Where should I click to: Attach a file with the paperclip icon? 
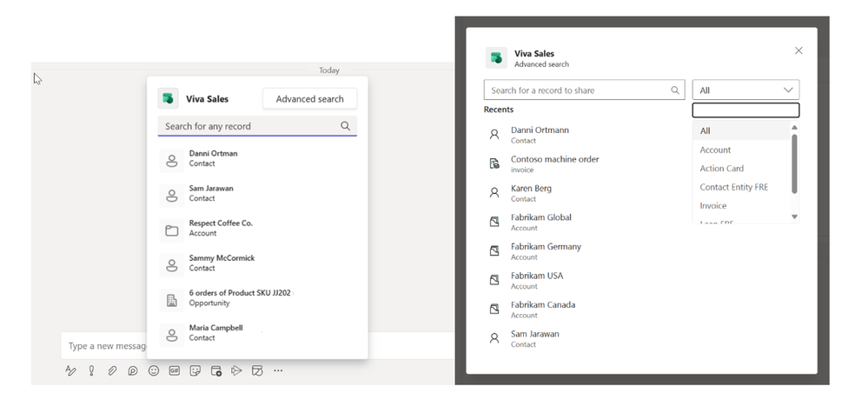click(112, 370)
